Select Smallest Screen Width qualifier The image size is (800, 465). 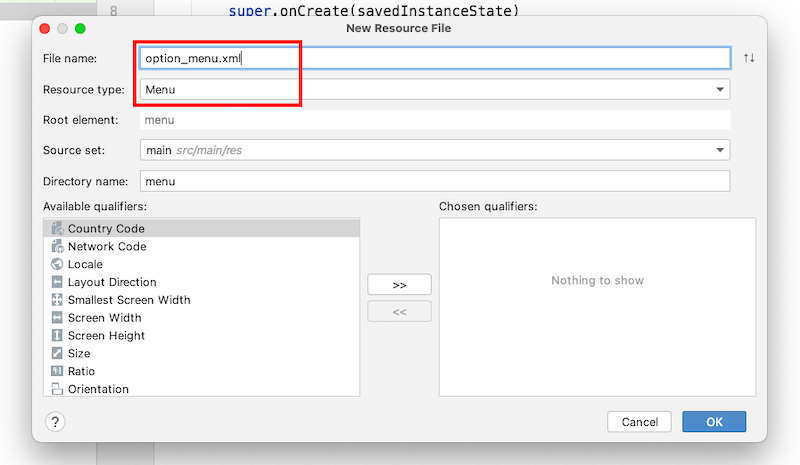point(202,300)
